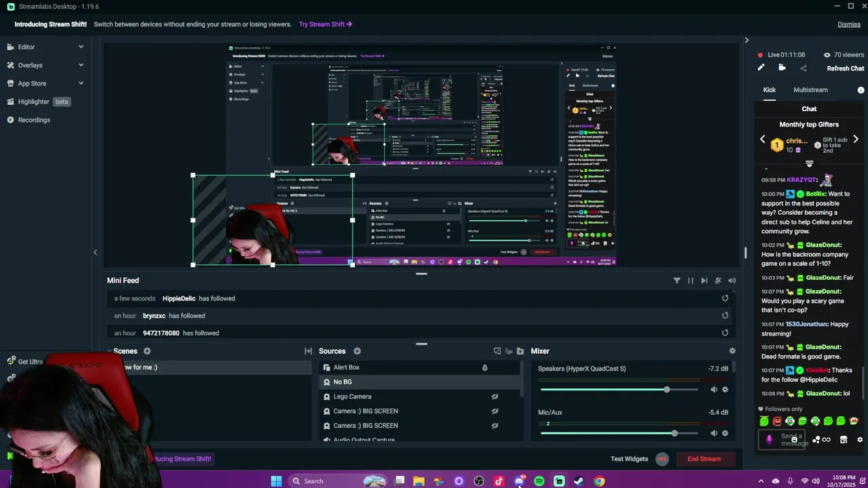Dismiss the Stream Shift banner
The image size is (868, 488).
click(x=848, y=24)
